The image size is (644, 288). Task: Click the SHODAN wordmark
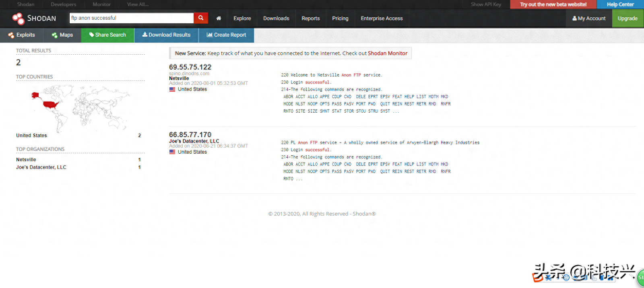click(41, 19)
